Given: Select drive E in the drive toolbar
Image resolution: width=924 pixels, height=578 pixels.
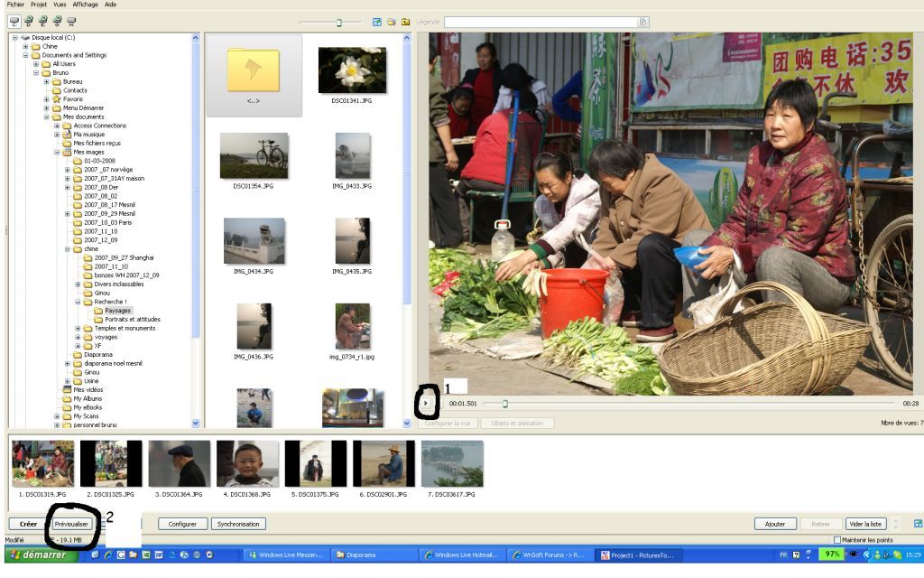Looking at the screenshot, I should tap(43, 22).
